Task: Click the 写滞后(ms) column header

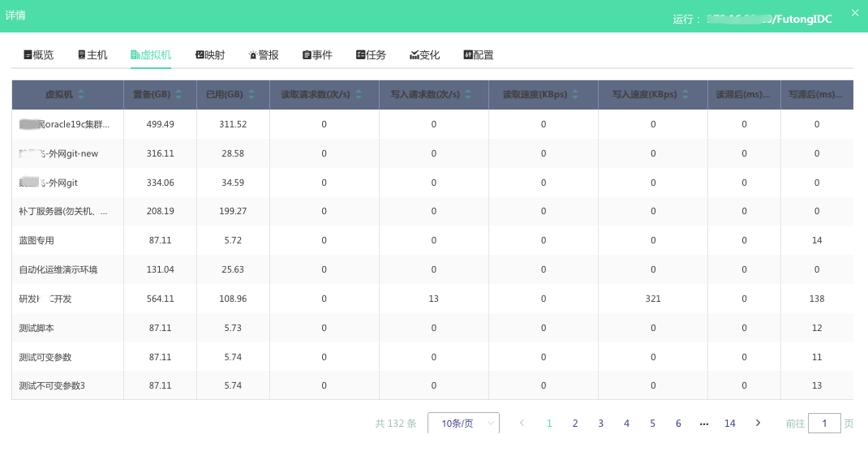Action: coord(817,95)
